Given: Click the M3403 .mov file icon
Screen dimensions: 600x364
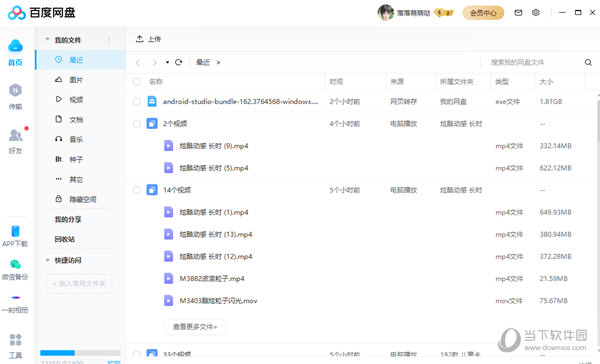Looking at the screenshot, I should [168, 300].
